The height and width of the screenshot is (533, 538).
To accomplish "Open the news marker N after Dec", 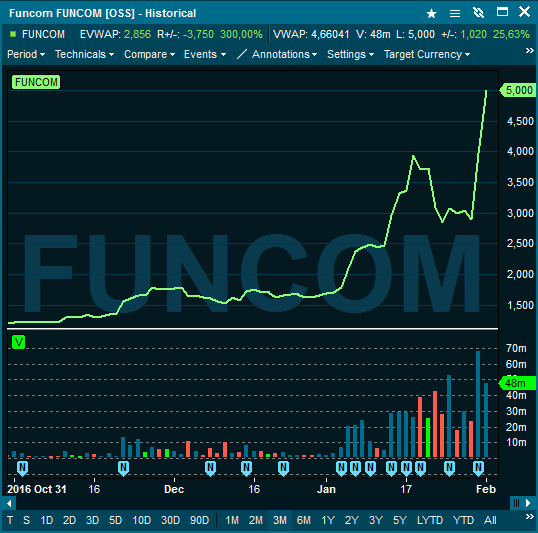I will 210,468.
